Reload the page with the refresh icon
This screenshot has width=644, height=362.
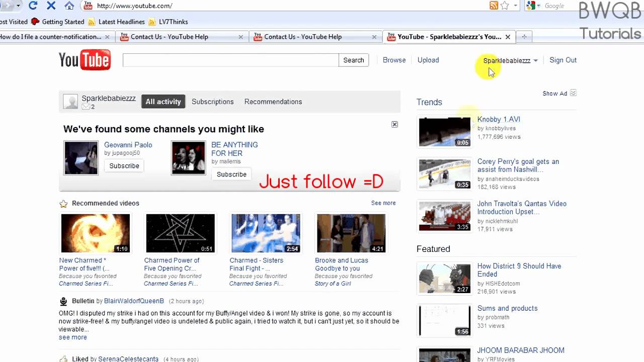[x=33, y=6]
